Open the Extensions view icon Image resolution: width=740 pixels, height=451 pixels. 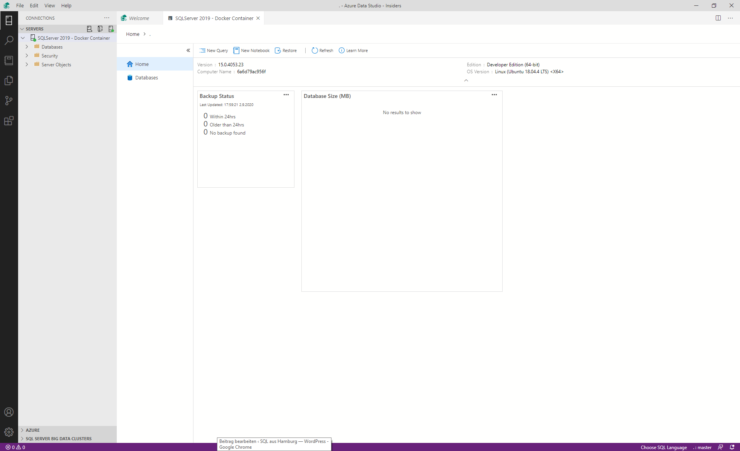[x=8, y=121]
